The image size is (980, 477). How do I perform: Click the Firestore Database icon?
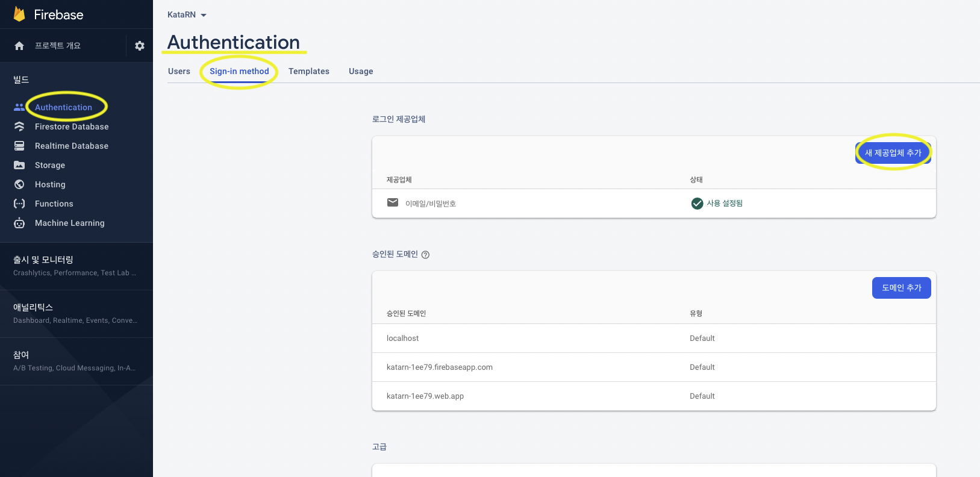(x=19, y=126)
